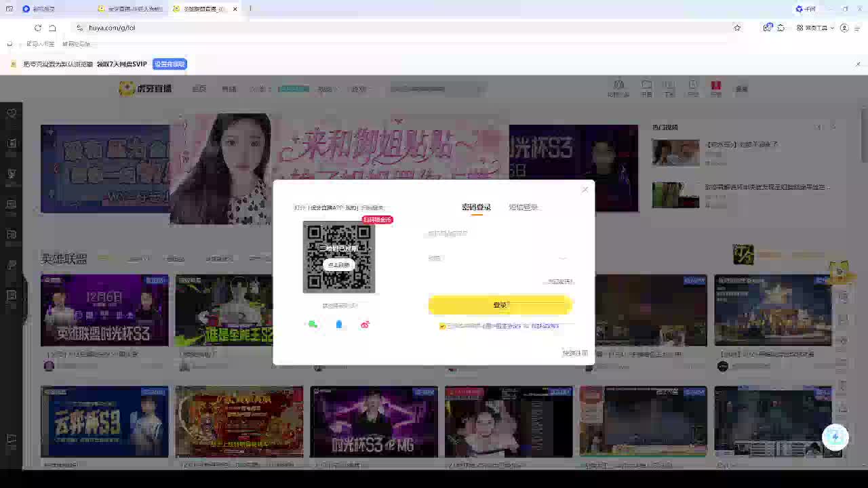
Task: Select the password login tab
Action: coord(476,207)
